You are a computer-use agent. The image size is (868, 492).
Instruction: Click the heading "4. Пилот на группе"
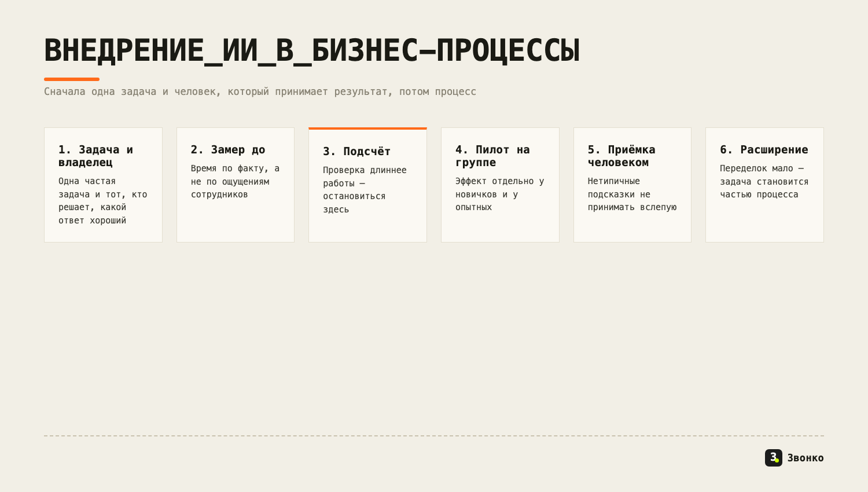(492, 156)
